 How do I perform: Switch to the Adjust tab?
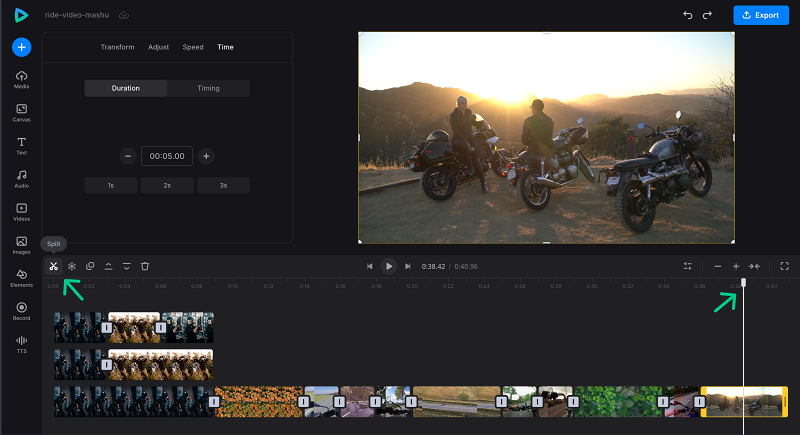point(158,47)
